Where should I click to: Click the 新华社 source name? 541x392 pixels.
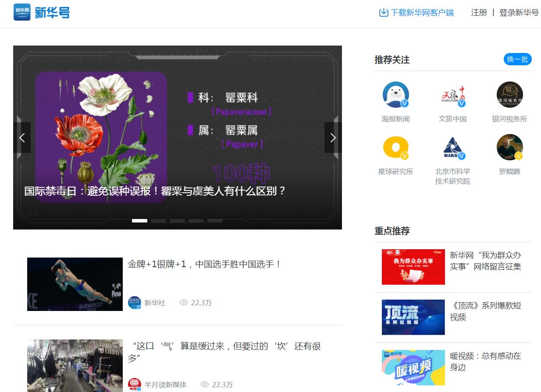155,303
